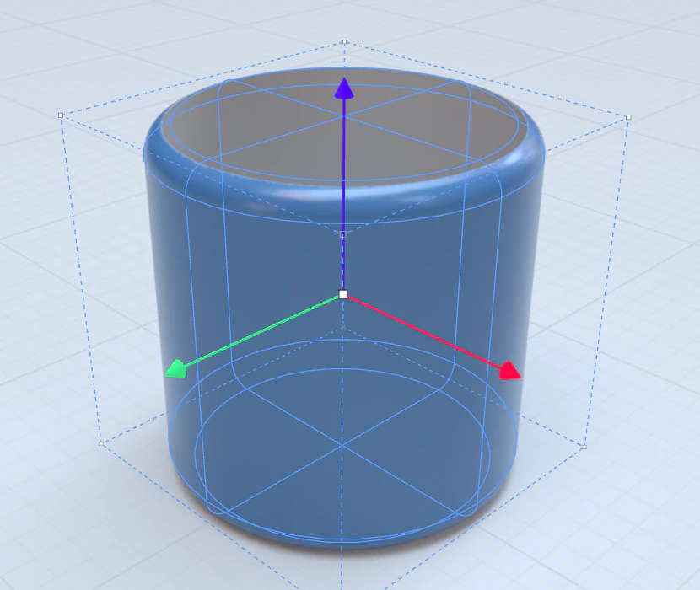Select the white gizmo origin square
Screen dimensions: 700x590
point(343,294)
